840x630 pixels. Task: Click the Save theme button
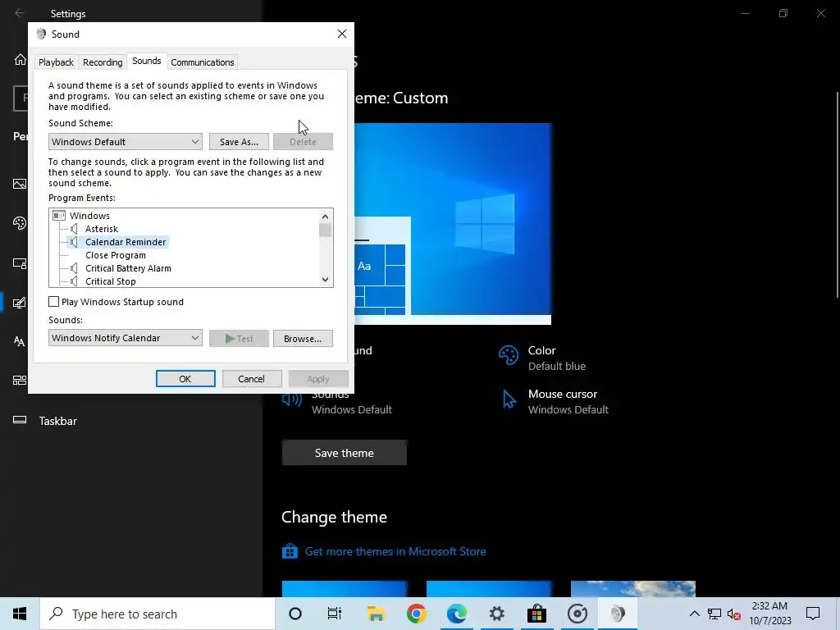(x=344, y=453)
